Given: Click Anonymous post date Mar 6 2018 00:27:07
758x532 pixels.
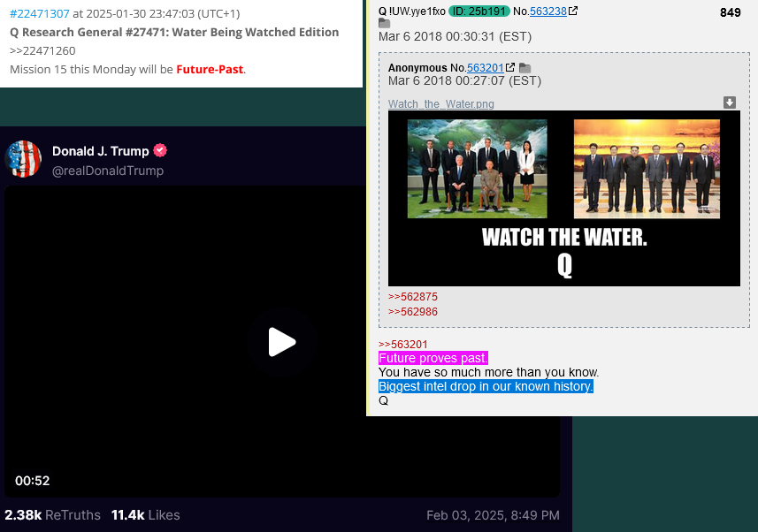Looking at the screenshot, I should click(464, 80).
